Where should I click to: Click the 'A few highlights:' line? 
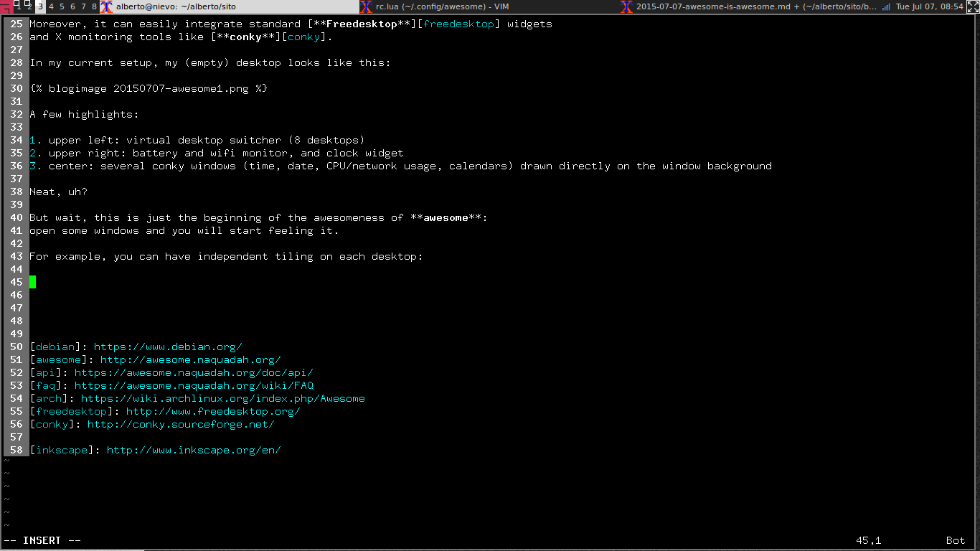(84, 114)
